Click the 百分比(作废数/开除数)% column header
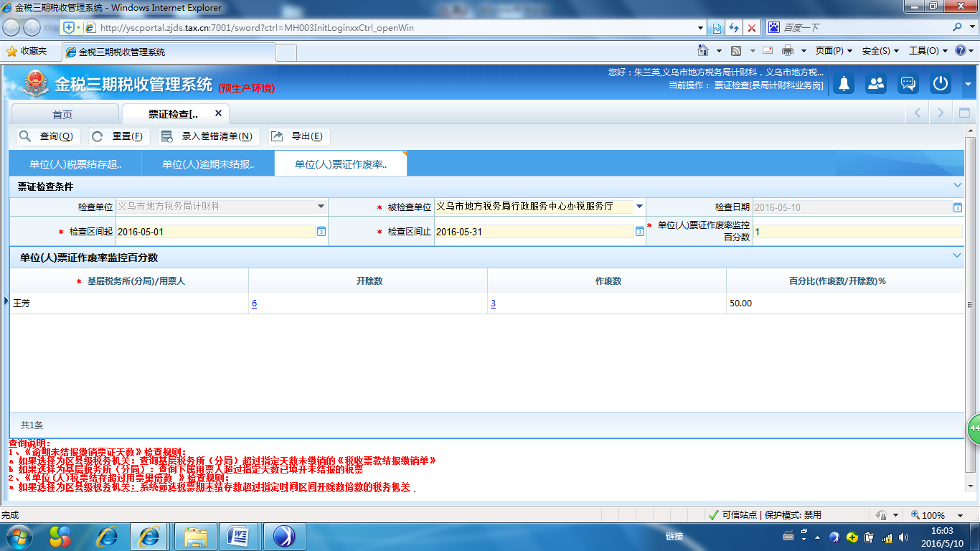Viewport: 980px width, 551px height. [845, 281]
